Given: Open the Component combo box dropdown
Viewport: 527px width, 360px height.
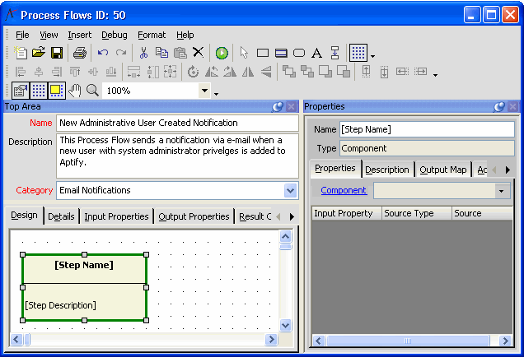Looking at the screenshot, I should pos(501,191).
